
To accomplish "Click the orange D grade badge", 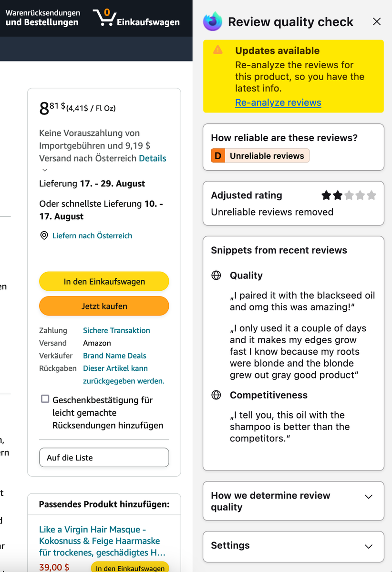I will (x=218, y=156).
